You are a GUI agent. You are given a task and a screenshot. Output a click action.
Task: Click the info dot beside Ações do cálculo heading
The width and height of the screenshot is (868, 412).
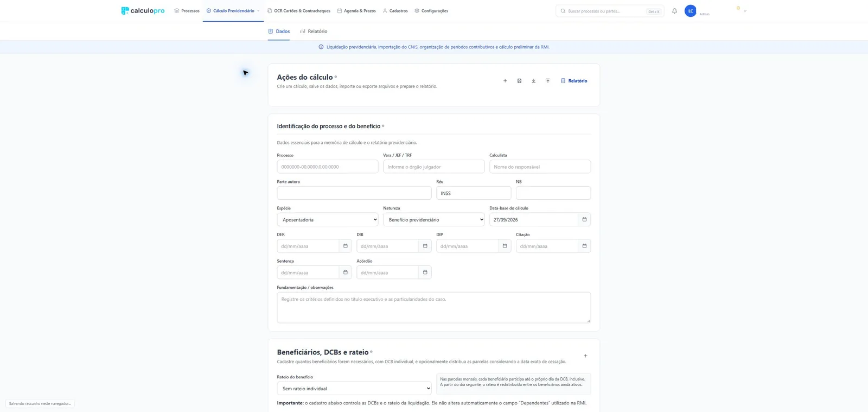336,77
